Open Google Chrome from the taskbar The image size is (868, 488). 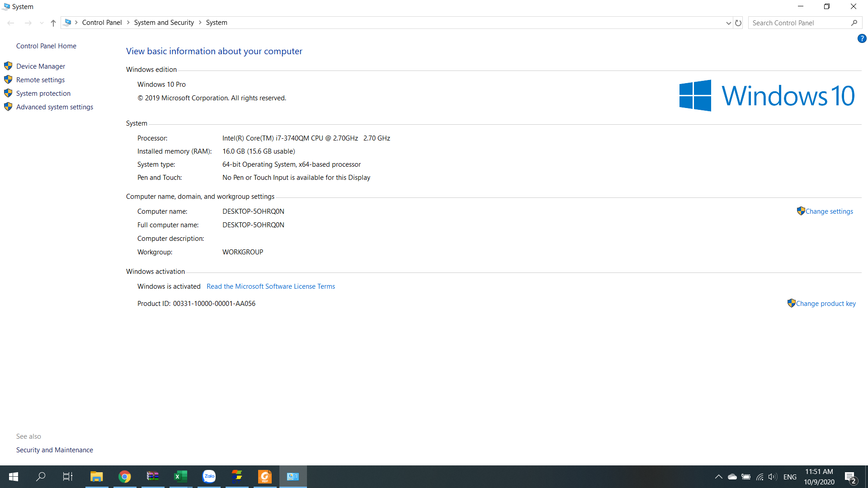click(125, 476)
